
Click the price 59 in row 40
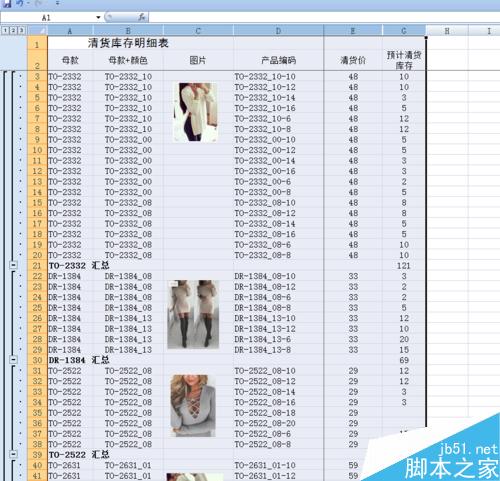[x=353, y=465]
